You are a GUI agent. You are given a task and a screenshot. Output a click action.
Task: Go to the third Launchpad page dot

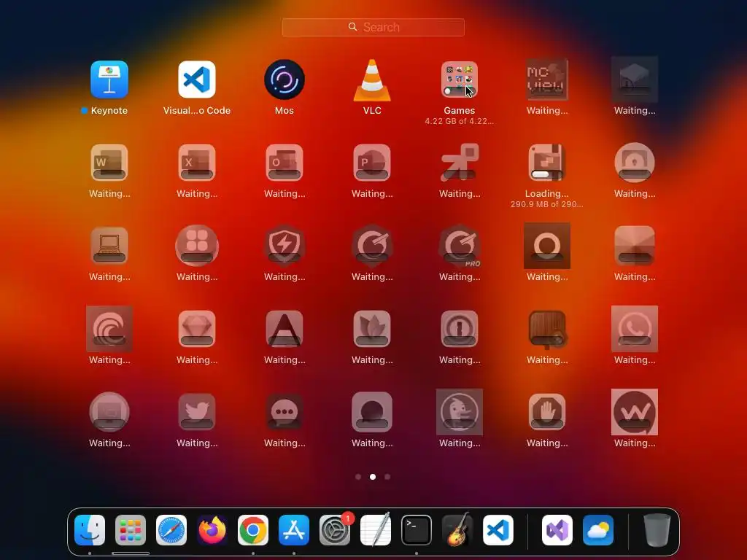(387, 477)
